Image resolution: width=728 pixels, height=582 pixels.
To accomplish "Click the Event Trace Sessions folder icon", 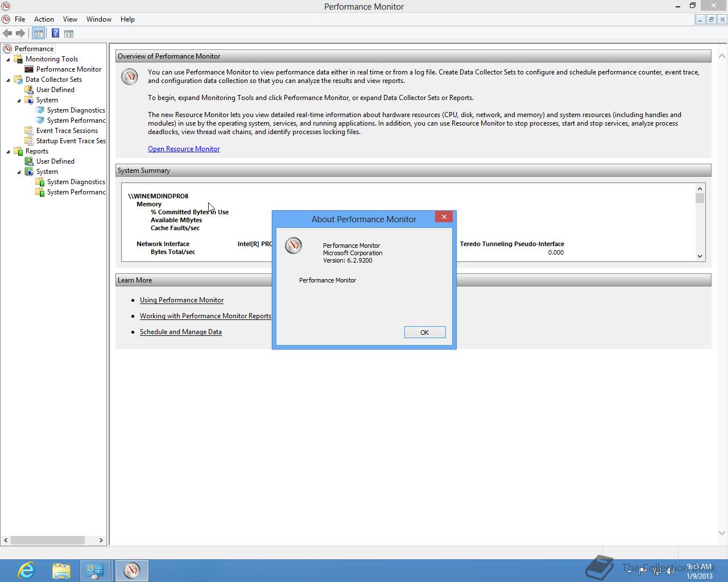I will click(x=29, y=131).
